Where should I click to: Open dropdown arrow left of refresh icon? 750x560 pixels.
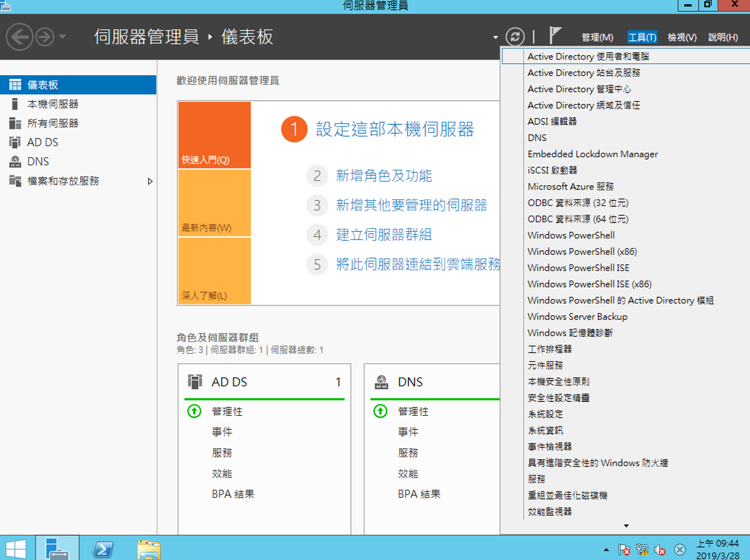coord(495,38)
